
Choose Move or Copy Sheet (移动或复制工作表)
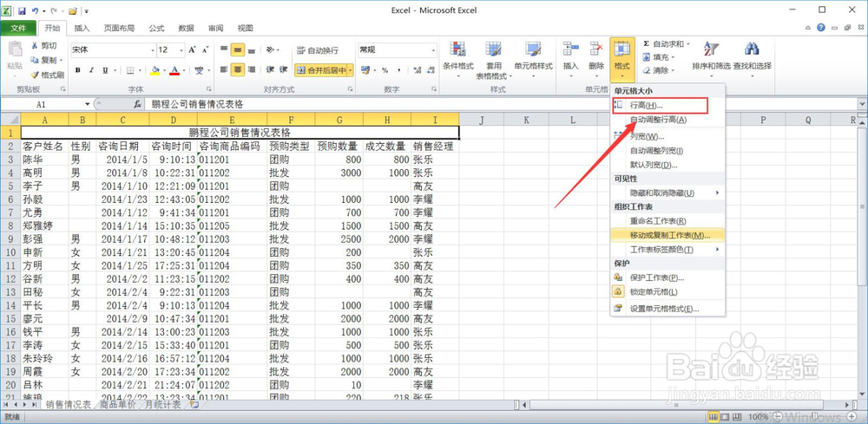coord(667,235)
